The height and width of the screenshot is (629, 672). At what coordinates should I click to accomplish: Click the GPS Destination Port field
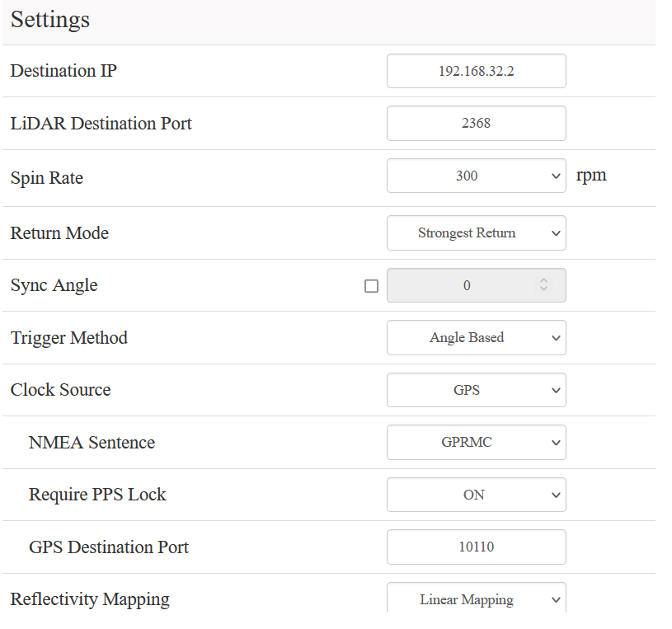[x=476, y=547]
